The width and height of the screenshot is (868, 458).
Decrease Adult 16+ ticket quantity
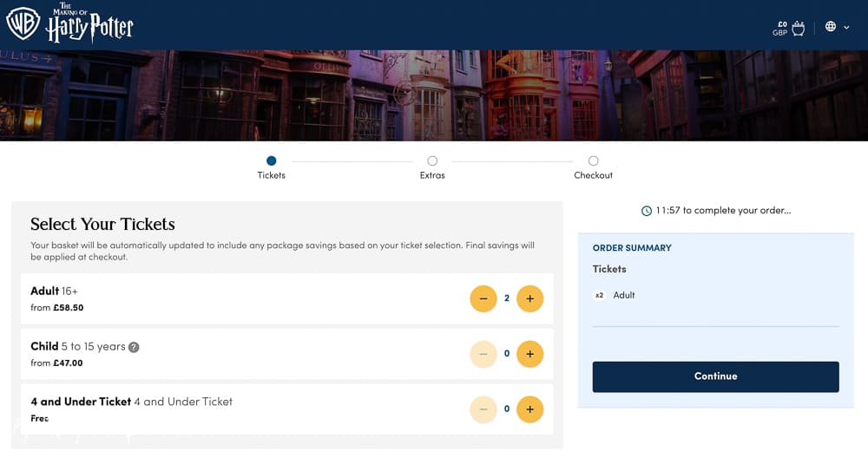point(483,298)
